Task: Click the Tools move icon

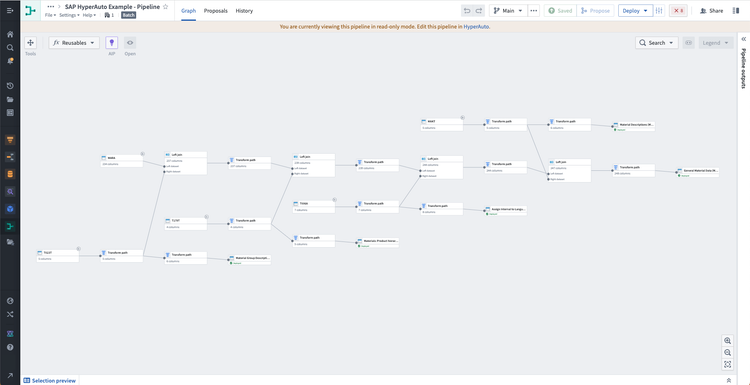Action: click(31, 43)
